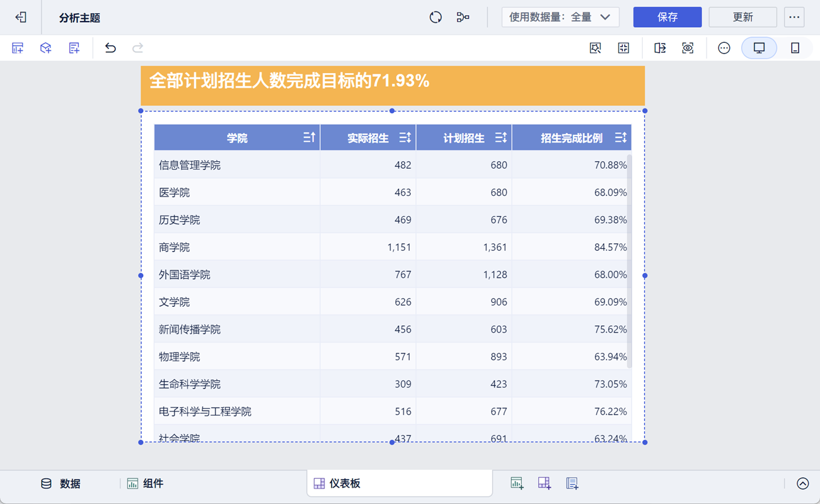This screenshot has height=504, width=820.
Task: Open the data flow diagram icon
Action: 463,17
